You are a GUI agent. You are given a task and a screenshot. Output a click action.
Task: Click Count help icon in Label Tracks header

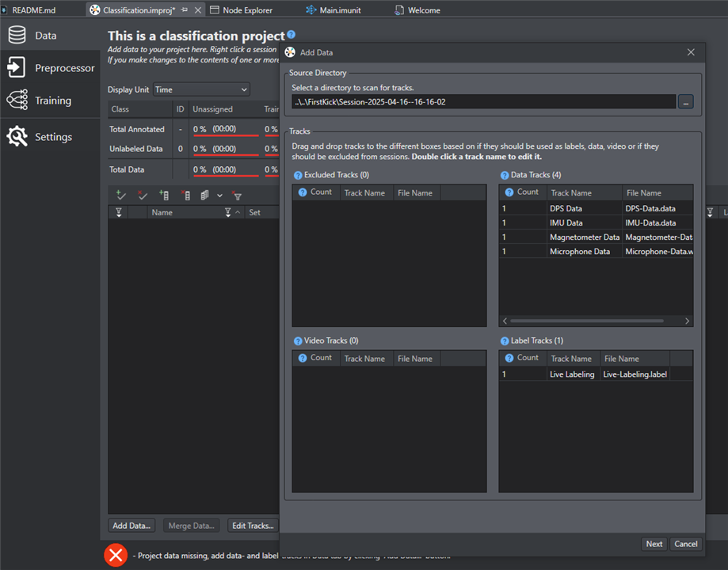click(x=509, y=358)
